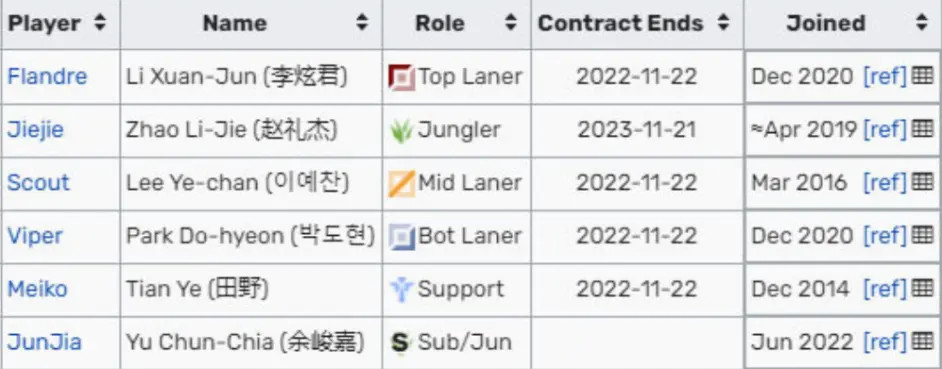Open the table icon in Scout's row
The height and width of the screenshot is (369, 942).
click(x=922, y=181)
